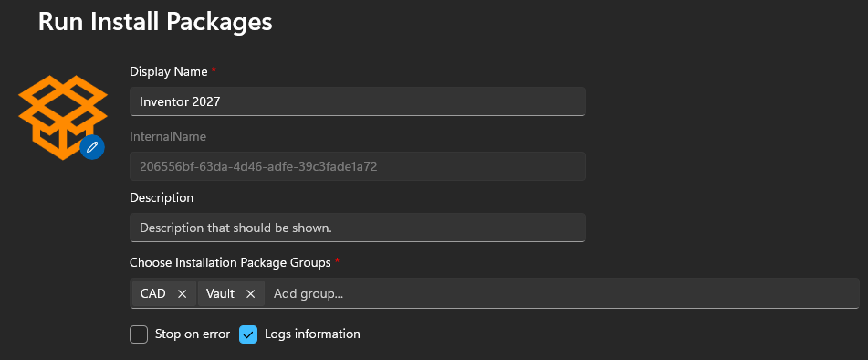Select the CAD group chip
This screenshot has height=360, width=868.
click(x=164, y=293)
